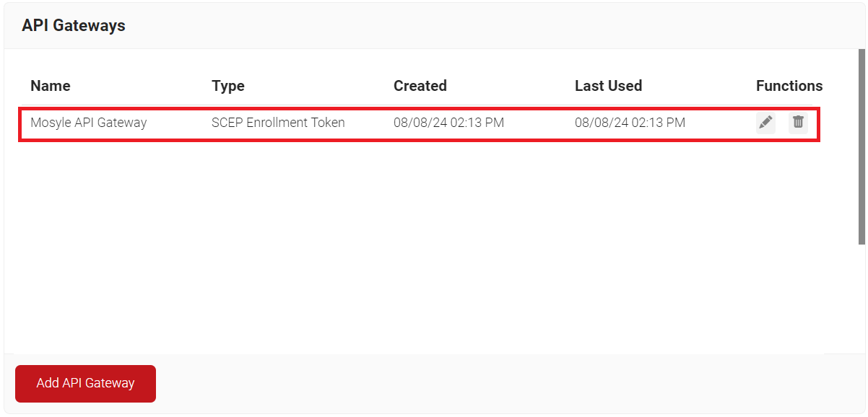This screenshot has width=868, height=417.
Task: Click the vertical scrollbar thumb of the gateway list
Action: [862, 146]
